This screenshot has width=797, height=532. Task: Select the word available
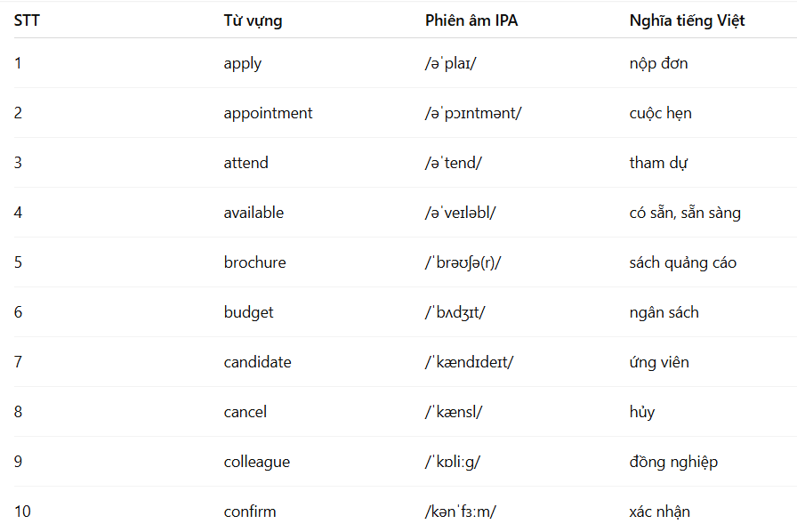(x=254, y=213)
